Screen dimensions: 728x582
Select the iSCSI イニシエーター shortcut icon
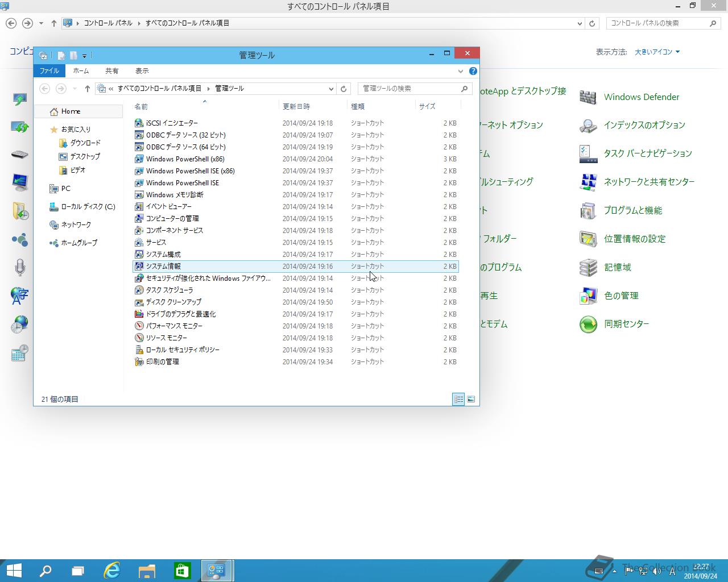point(139,123)
